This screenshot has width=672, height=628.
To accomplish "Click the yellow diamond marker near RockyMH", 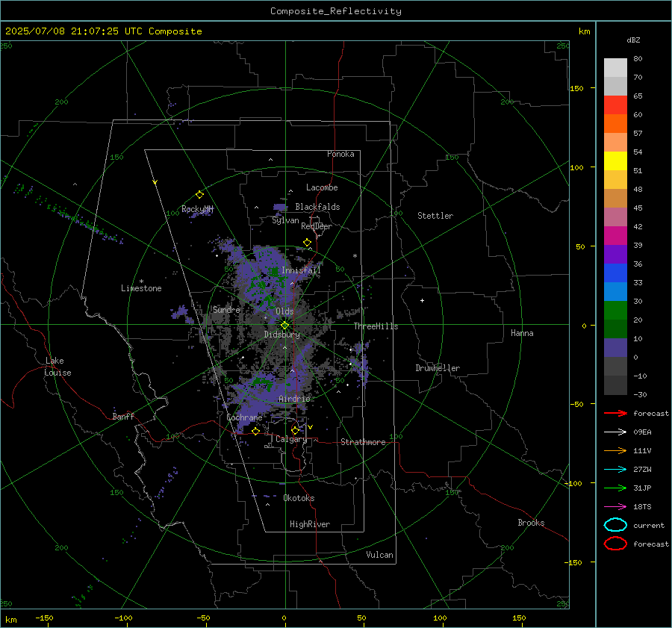I will pyautogui.click(x=199, y=195).
